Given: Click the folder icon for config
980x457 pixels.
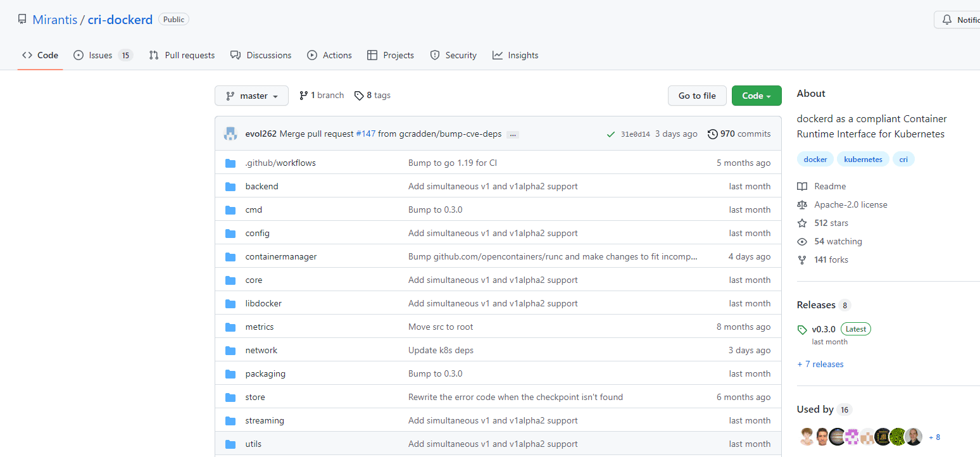Looking at the screenshot, I should click(x=230, y=233).
